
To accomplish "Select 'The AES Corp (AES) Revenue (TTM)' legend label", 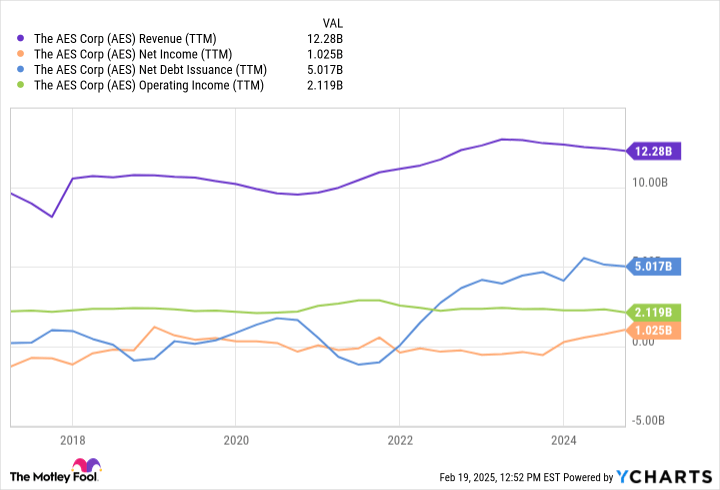I will (125, 39).
